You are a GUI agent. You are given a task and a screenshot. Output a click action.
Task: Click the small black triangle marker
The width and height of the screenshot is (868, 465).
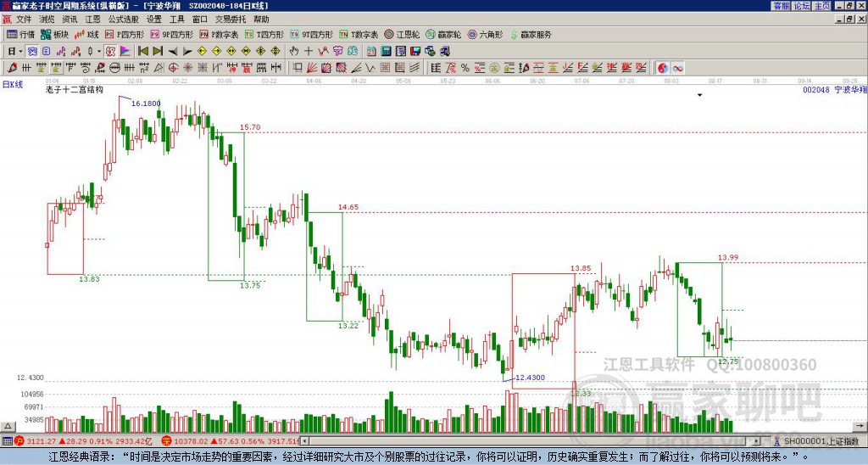(x=699, y=95)
